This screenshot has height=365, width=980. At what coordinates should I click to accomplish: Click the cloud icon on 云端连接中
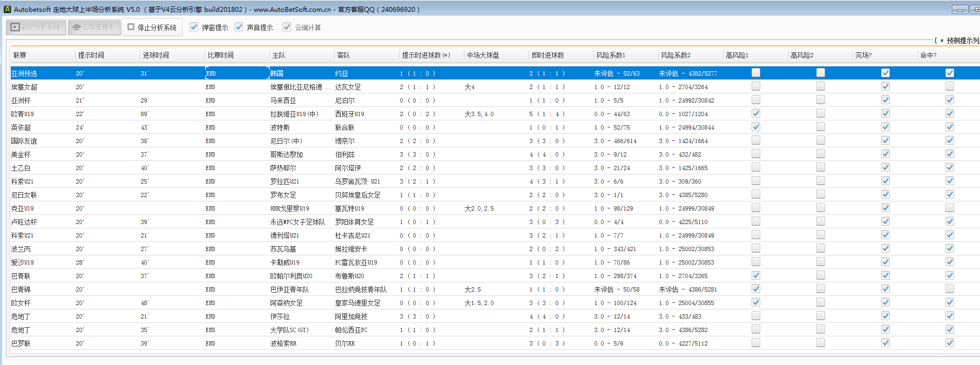tap(77, 27)
